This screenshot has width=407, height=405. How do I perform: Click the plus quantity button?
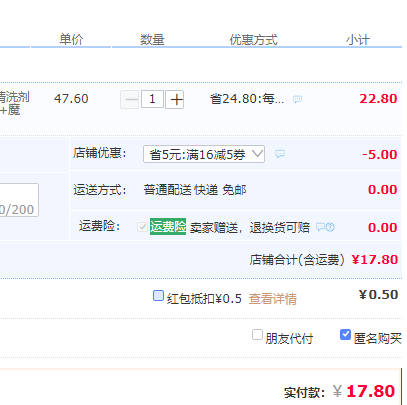tap(175, 99)
